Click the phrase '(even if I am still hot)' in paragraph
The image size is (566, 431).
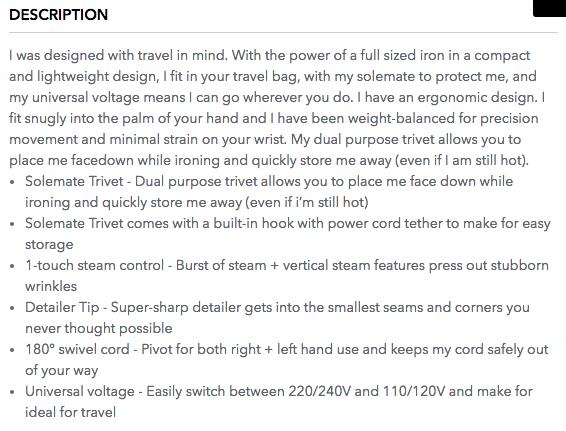coord(460,160)
